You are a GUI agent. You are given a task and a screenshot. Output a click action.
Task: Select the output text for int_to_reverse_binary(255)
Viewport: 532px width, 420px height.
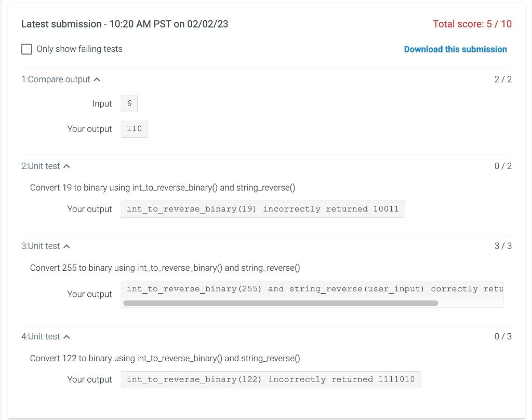(x=312, y=290)
